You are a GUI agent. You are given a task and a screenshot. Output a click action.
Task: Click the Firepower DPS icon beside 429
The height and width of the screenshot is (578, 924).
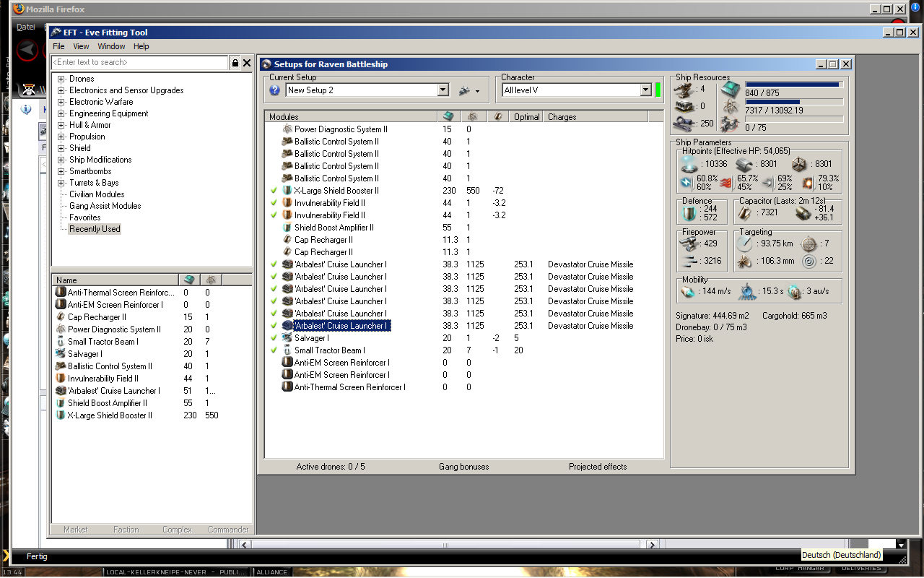coord(690,243)
